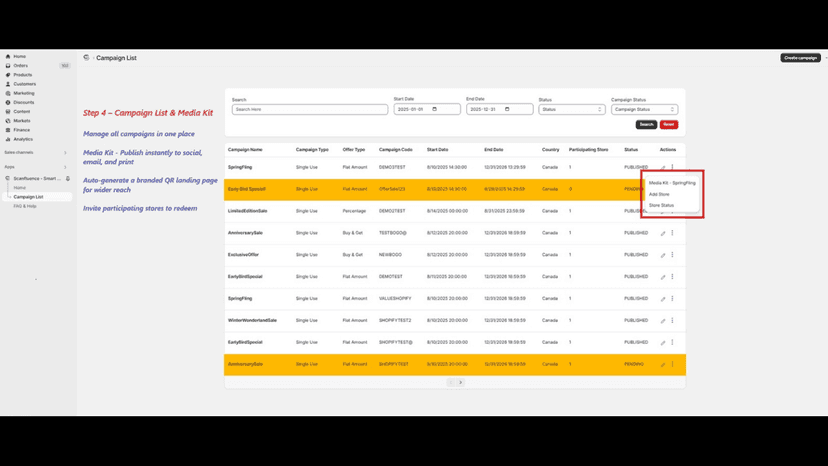Open the Customers section
This screenshot has height=466, width=828.
25,84
